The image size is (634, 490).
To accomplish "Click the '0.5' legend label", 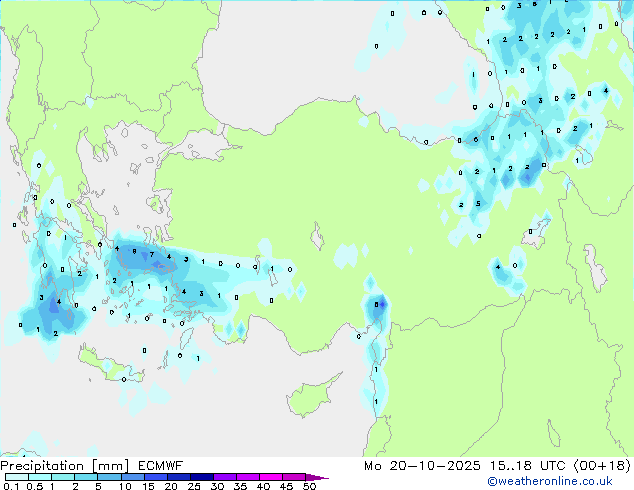I will point(35,486).
